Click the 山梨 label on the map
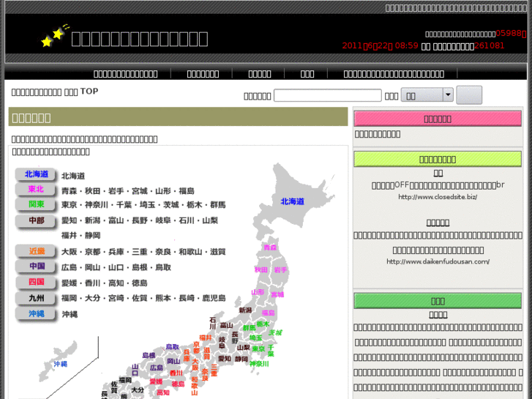Viewport: 532px width, 399px height. pyautogui.click(x=243, y=347)
